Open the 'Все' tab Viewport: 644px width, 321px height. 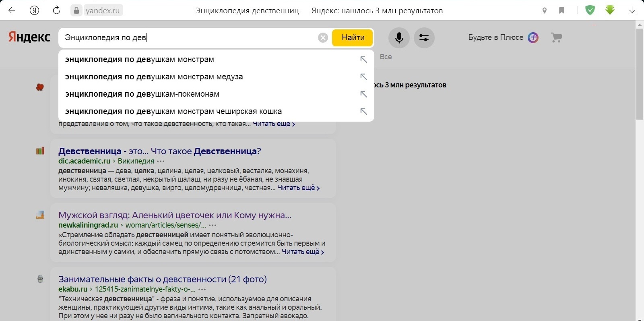[x=386, y=57]
